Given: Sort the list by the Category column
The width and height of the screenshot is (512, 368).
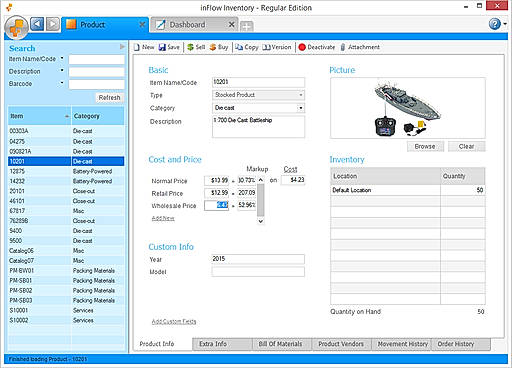Looking at the screenshot, I should tap(98, 116).
